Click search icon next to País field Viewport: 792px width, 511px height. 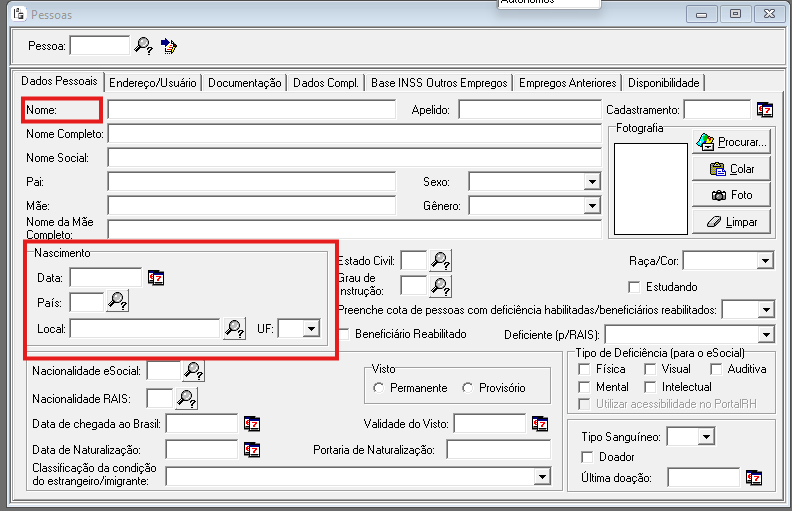[118, 301]
